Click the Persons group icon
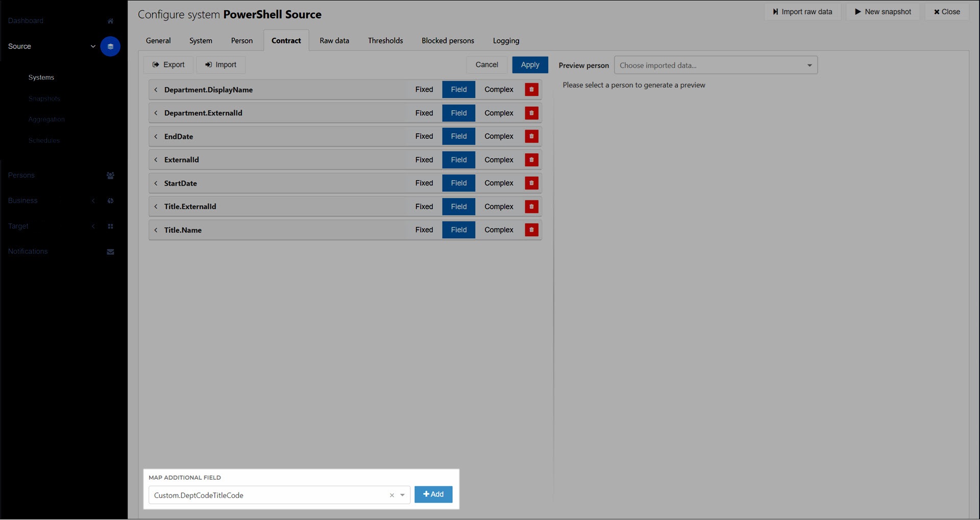This screenshot has width=980, height=520. (110, 176)
